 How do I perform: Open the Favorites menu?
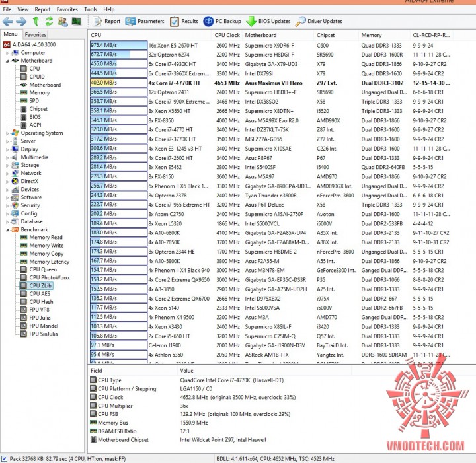click(67, 9)
